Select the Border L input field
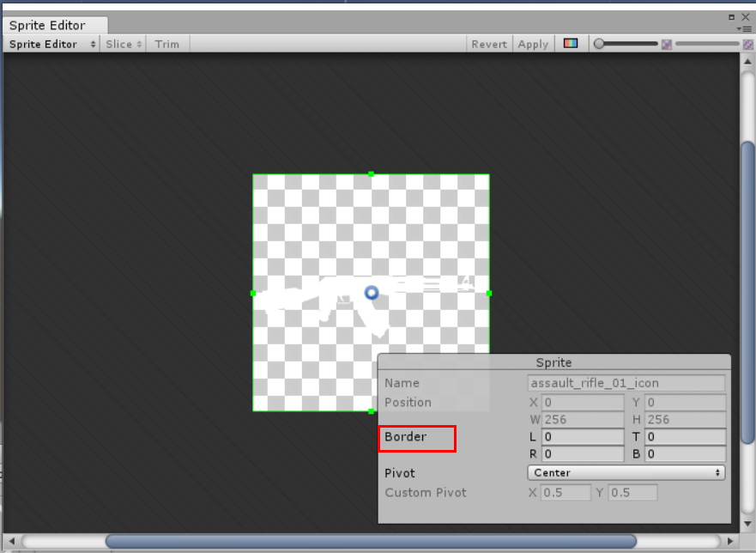The height and width of the screenshot is (553, 756). click(x=582, y=437)
